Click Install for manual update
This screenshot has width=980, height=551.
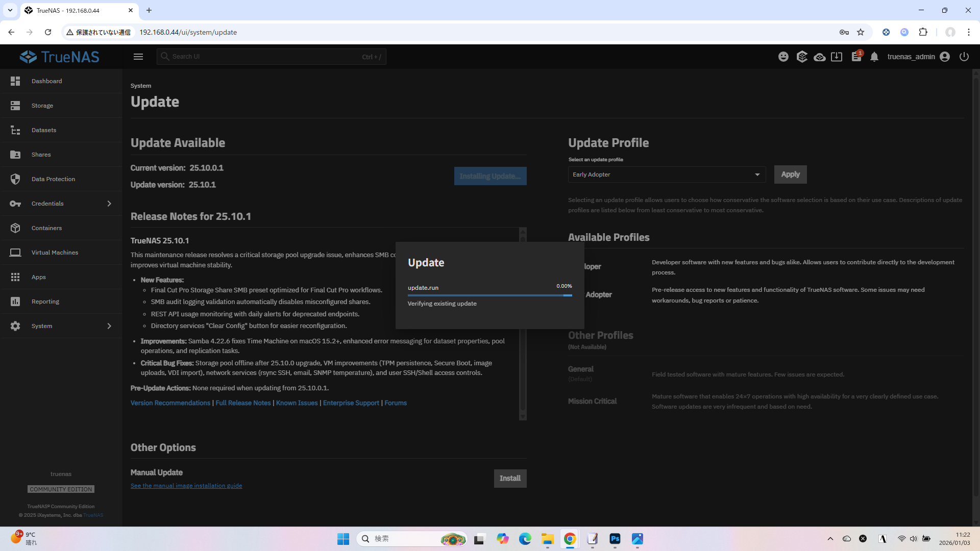(x=509, y=478)
